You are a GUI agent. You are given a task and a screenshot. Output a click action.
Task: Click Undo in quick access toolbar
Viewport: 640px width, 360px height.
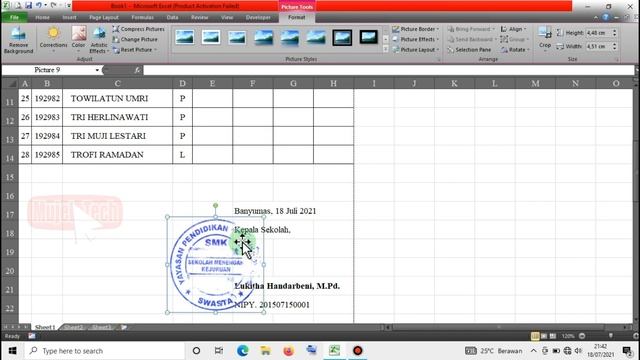tap(39, 5)
